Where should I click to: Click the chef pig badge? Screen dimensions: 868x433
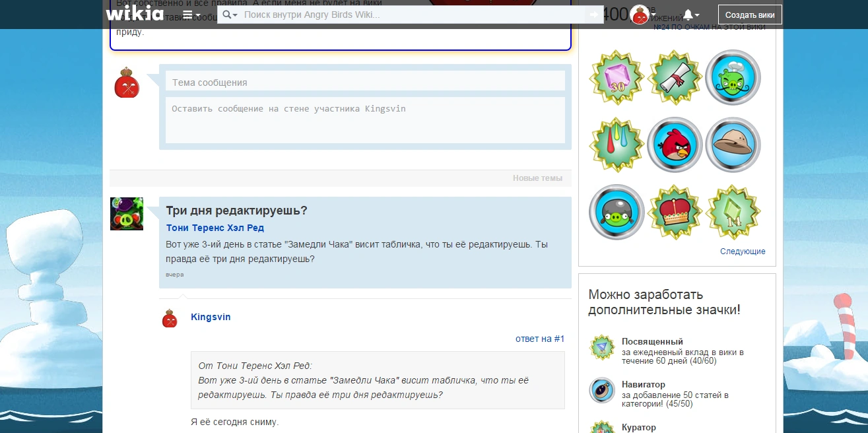coord(733,77)
